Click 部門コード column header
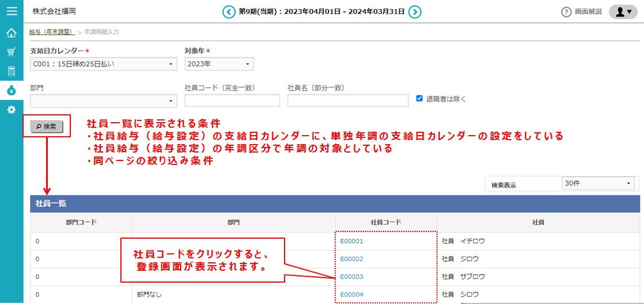 tap(82, 222)
